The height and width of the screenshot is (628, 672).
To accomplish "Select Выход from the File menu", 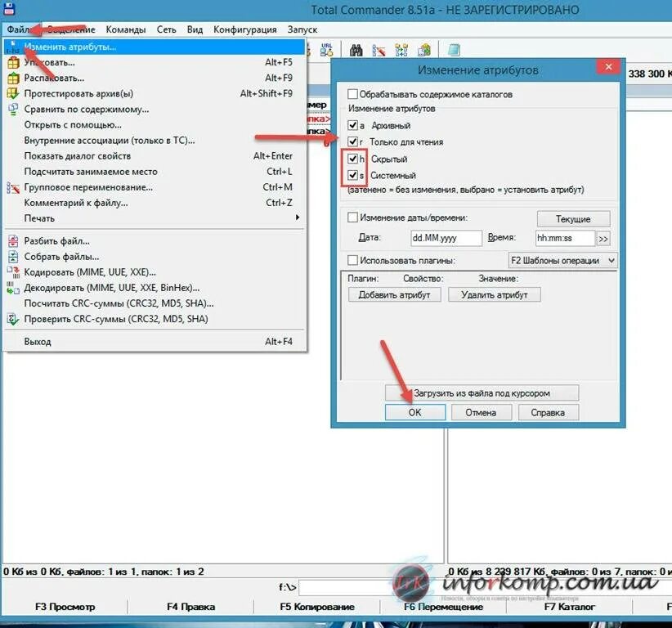I will click(155, 342).
